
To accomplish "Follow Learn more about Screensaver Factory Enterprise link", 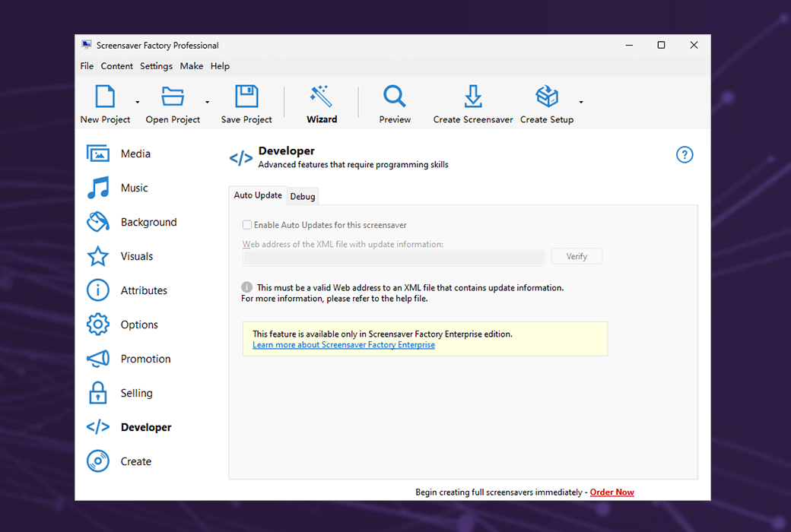I will point(344,345).
